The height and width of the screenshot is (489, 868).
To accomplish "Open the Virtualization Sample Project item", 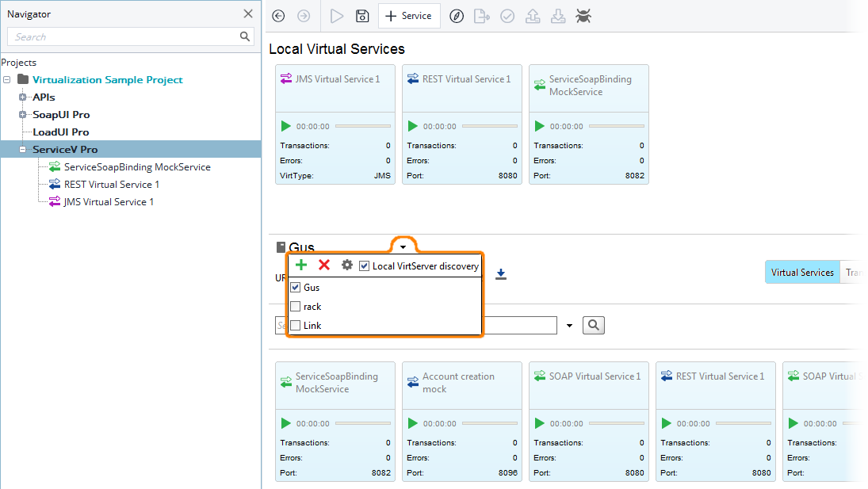I will 107,80.
